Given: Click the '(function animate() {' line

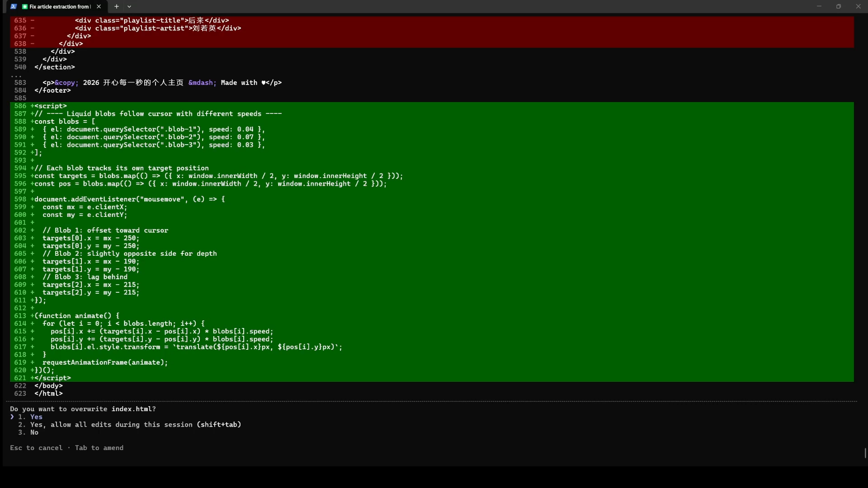Looking at the screenshot, I should point(77,316).
